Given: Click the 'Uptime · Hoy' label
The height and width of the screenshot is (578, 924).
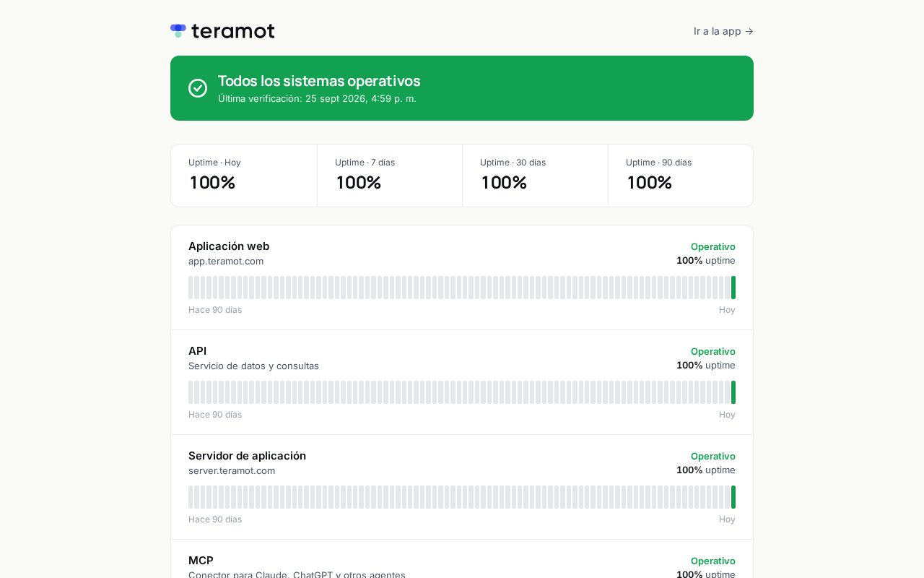Looking at the screenshot, I should (x=214, y=163).
